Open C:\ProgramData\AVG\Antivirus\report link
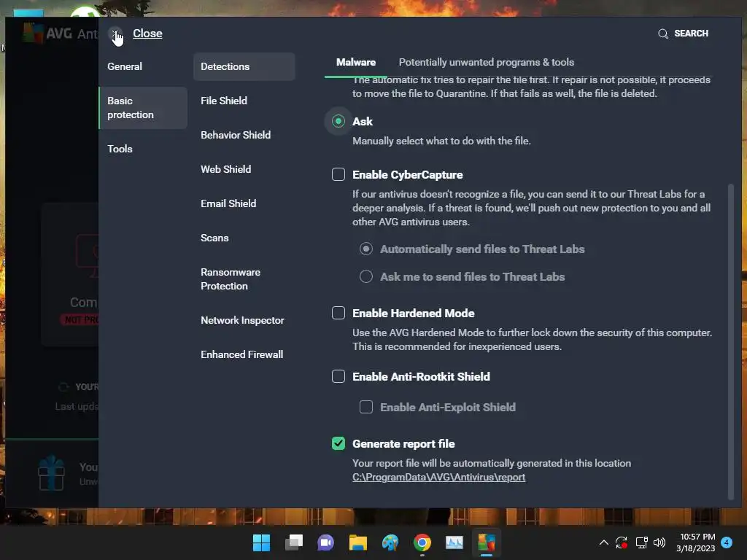The width and height of the screenshot is (747, 560). point(438,477)
